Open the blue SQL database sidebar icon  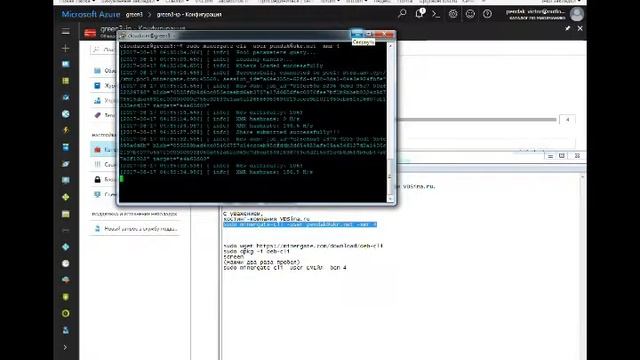point(65,147)
